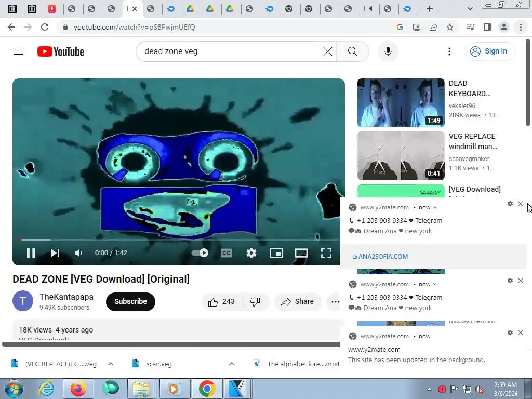The height and width of the screenshot is (399, 532).
Task: Bookmark this page with star icon
Action: click(x=450, y=27)
